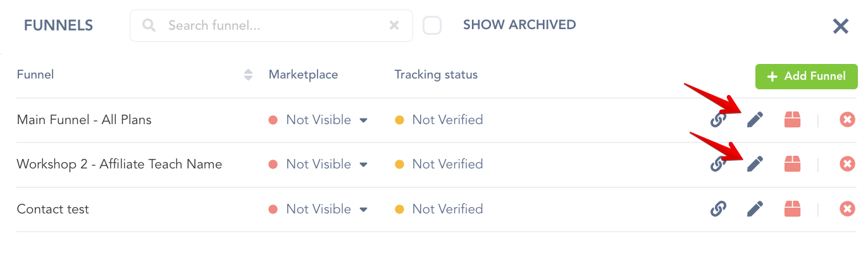The height and width of the screenshot is (271, 868).
Task: Delete the Workshop 2 funnel
Action: (847, 164)
